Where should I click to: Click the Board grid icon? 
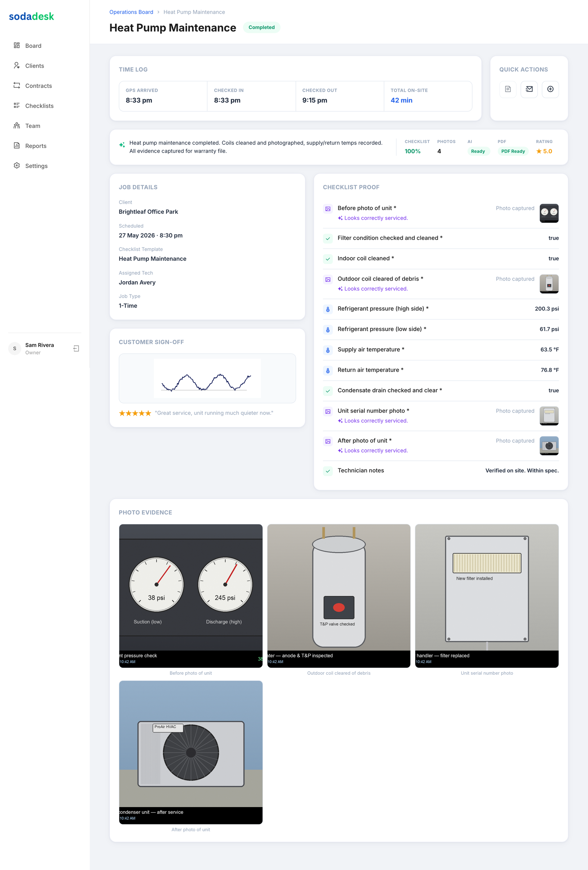point(17,45)
